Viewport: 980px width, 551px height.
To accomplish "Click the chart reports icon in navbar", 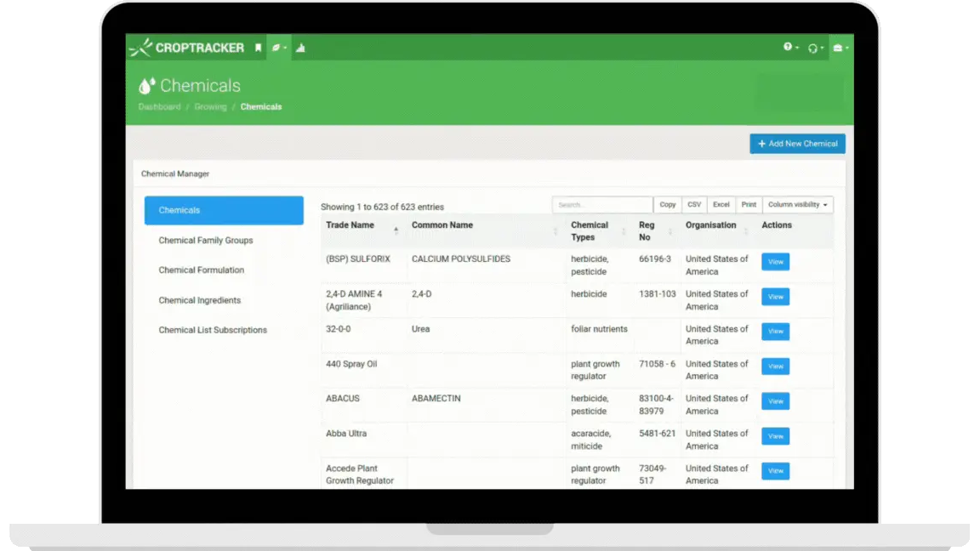I will pos(300,48).
